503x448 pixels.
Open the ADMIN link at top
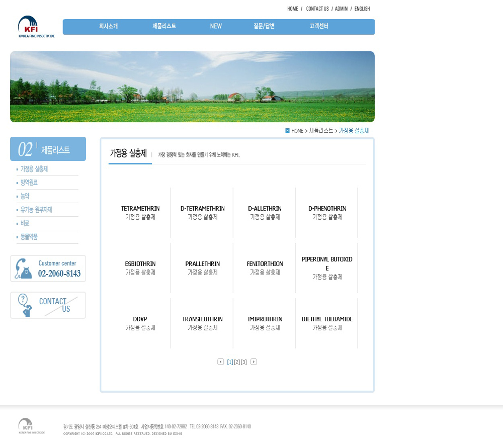coord(341,9)
